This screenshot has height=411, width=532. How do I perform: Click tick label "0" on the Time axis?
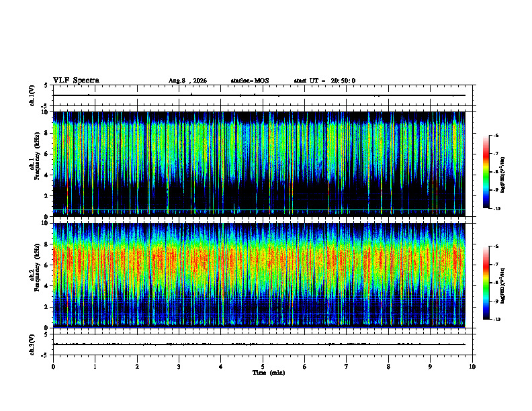(x=53, y=367)
